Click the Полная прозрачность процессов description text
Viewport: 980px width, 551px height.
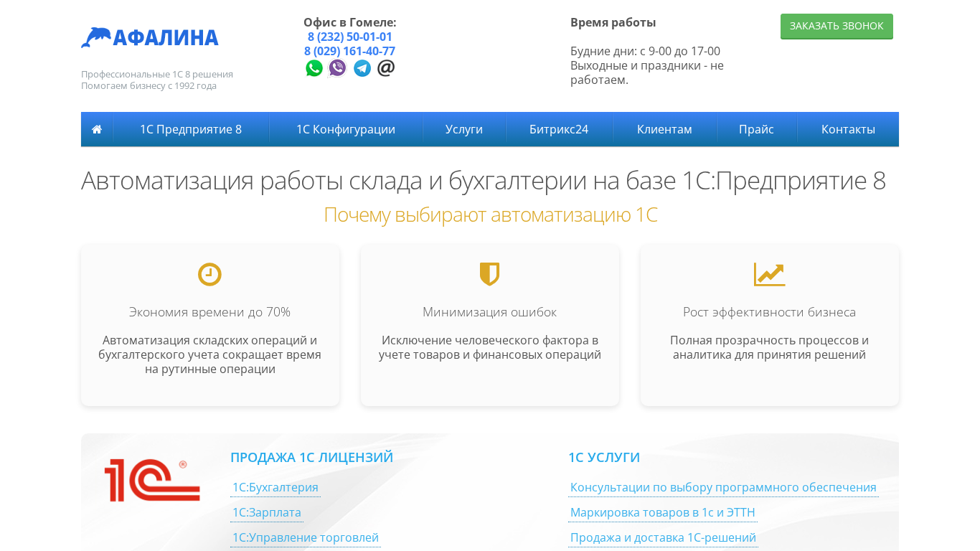click(x=769, y=347)
